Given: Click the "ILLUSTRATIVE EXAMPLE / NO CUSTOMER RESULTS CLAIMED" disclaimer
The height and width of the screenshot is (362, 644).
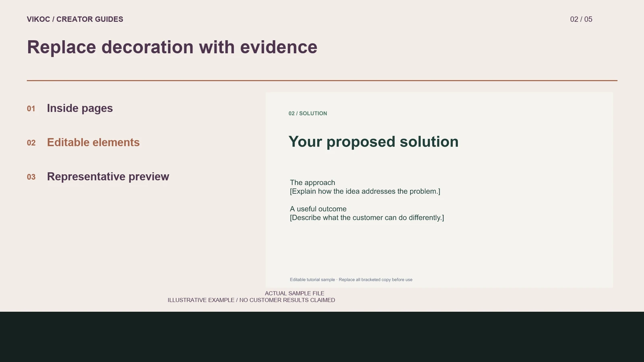Looking at the screenshot, I should click(x=252, y=300).
